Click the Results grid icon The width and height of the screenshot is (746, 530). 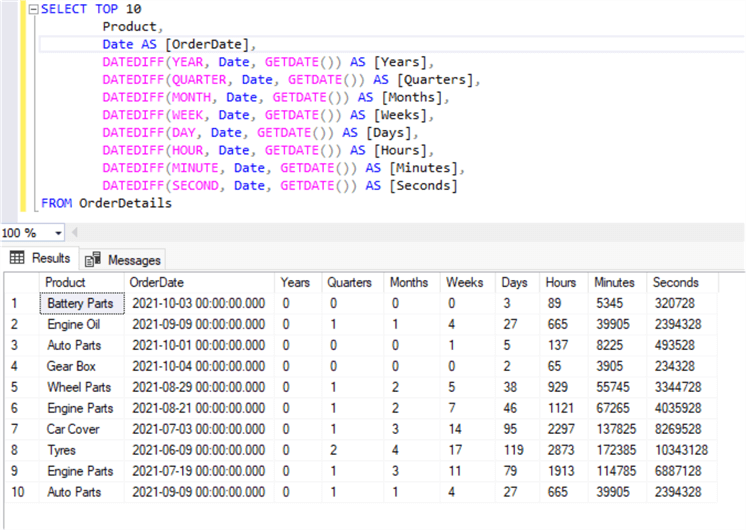(17, 258)
